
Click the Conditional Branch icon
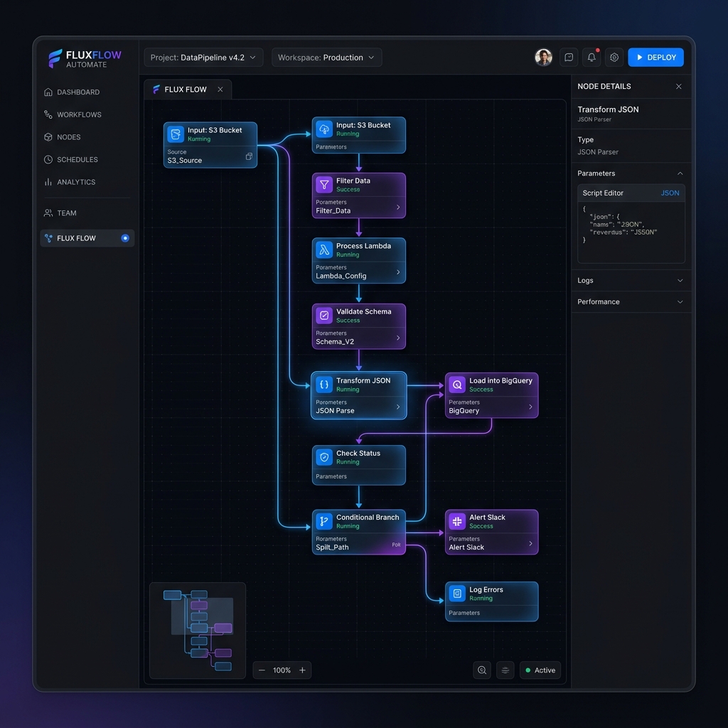[x=324, y=521]
